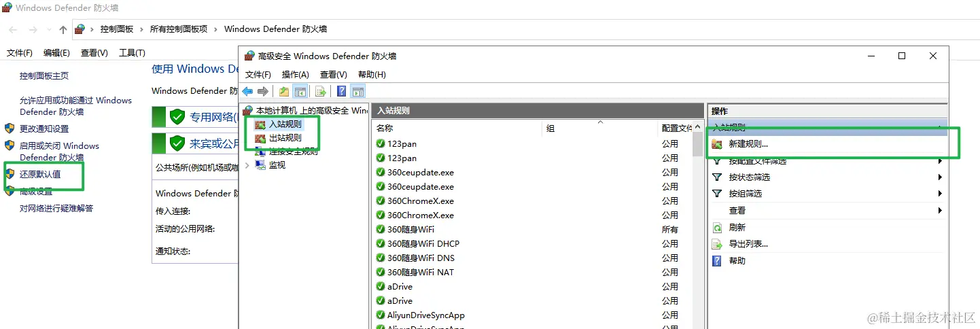Click the Up one level folder icon in the toolbar
The image size is (980, 329).
click(x=284, y=91)
